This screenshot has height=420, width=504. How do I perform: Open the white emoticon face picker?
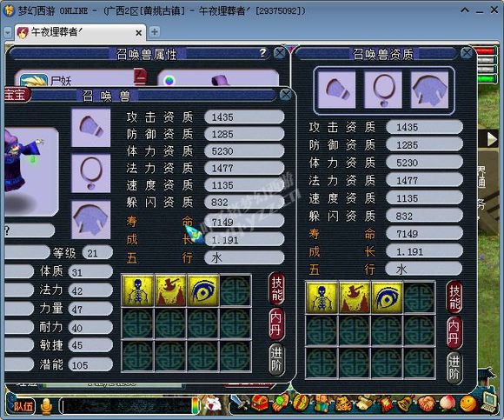213,404
